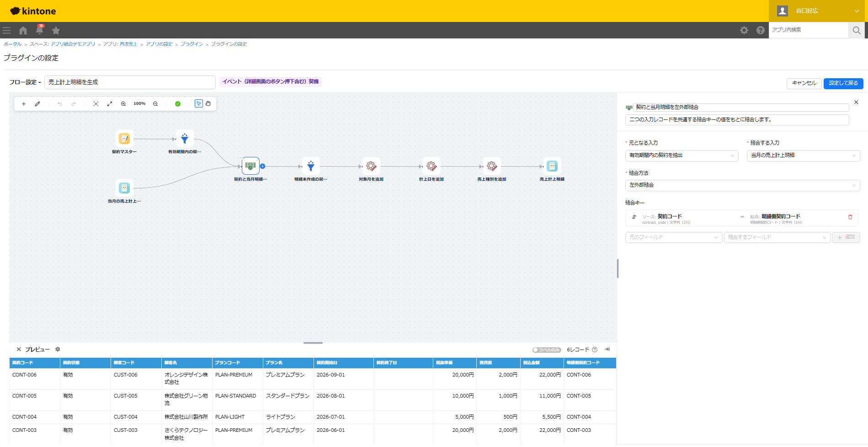Click 設定して戻る button
This screenshot has width=868, height=447.
pos(843,83)
